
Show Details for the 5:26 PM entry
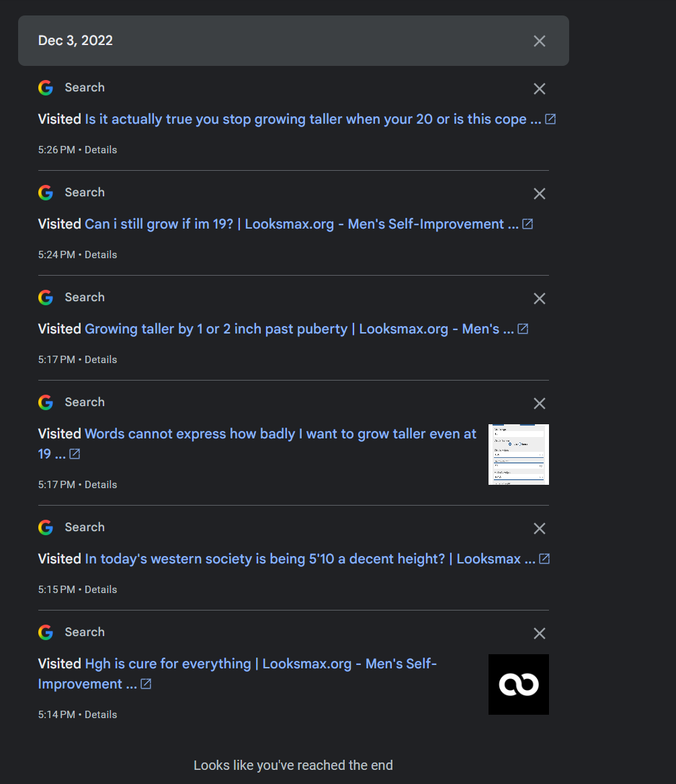click(x=101, y=150)
